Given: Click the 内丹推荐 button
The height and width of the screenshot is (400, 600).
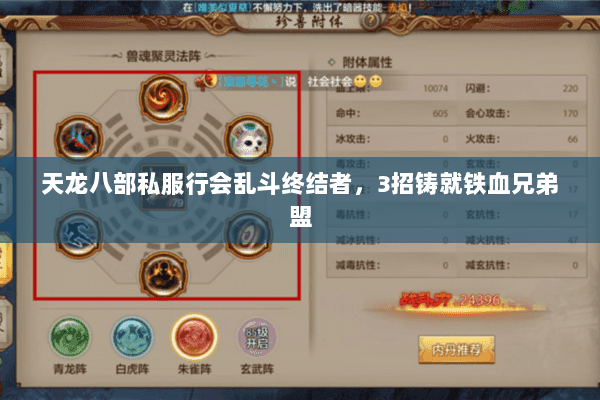Looking at the screenshot, I should pos(457,349).
